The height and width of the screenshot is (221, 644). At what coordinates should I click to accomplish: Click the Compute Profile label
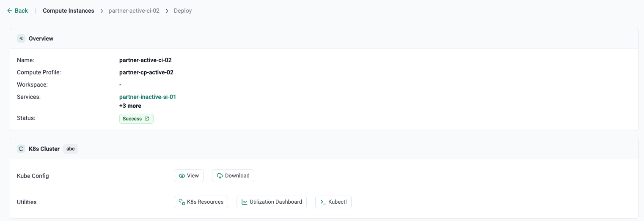click(x=39, y=72)
